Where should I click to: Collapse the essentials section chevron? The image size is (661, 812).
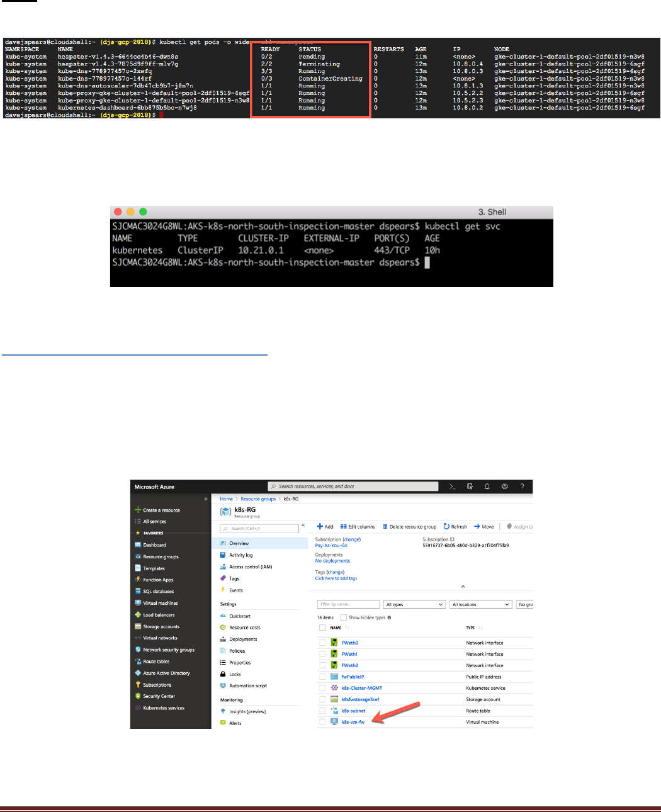[x=463, y=586]
